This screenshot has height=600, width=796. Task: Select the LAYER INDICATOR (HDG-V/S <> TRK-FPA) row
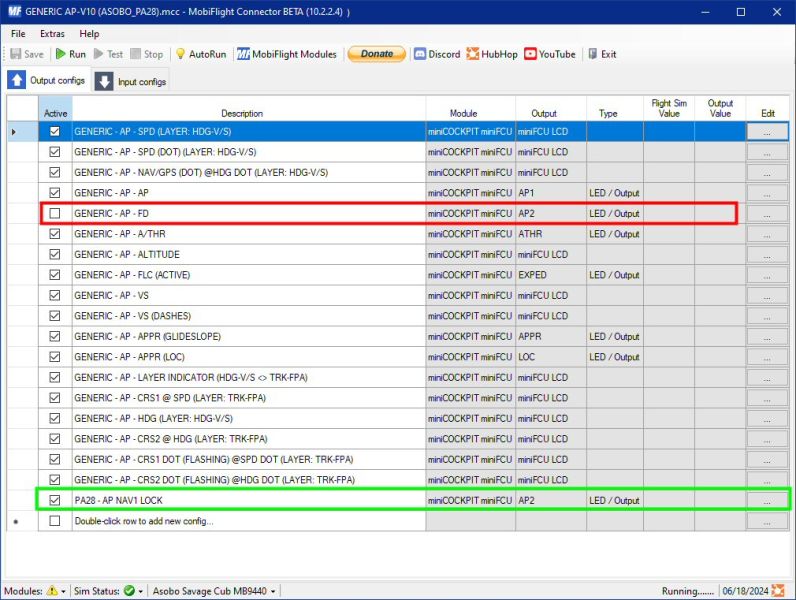pos(249,377)
